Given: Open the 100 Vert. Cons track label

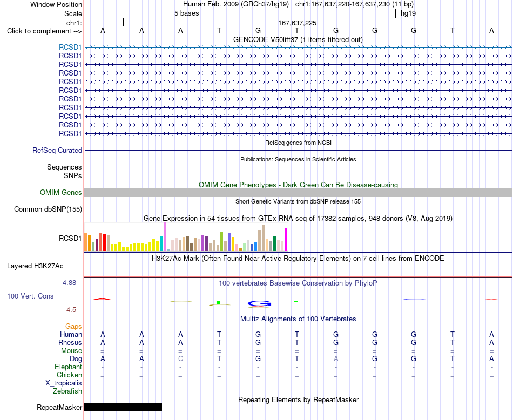Looking at the screenshot, I should pos(30,296).
